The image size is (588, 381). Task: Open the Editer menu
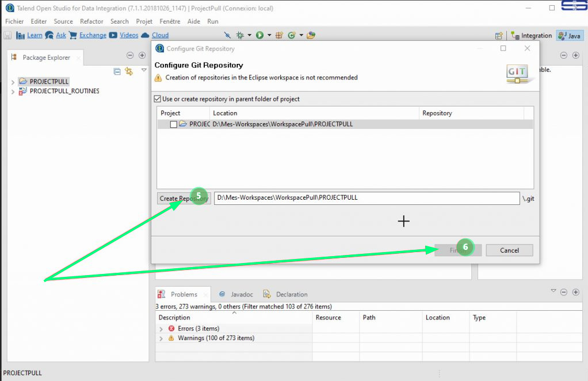click(x=39, y=21)
